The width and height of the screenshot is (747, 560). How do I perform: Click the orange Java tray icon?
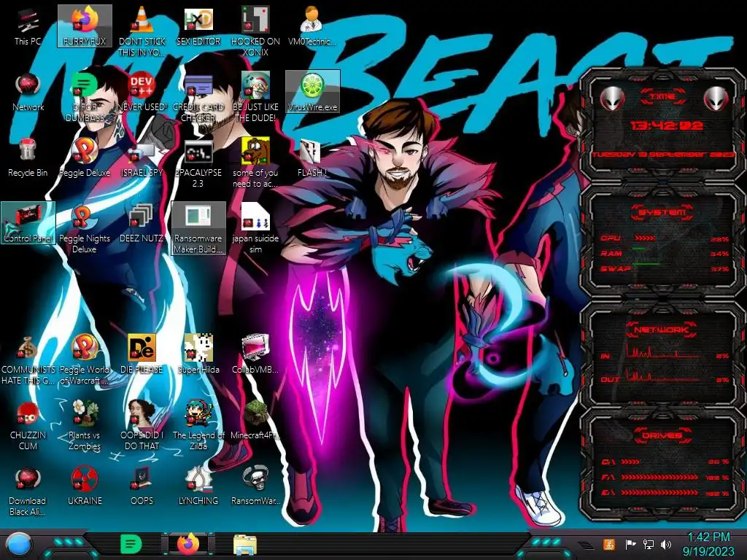point(609,544)
